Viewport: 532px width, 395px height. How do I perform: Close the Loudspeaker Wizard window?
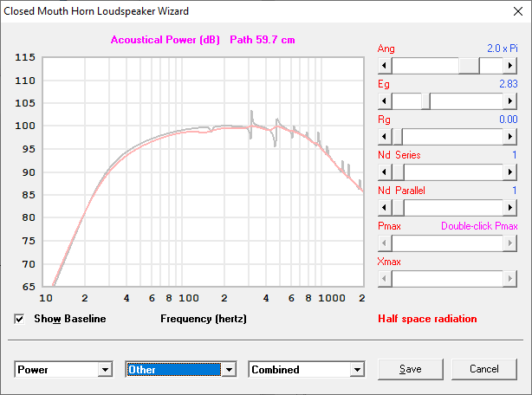point(518,11)
